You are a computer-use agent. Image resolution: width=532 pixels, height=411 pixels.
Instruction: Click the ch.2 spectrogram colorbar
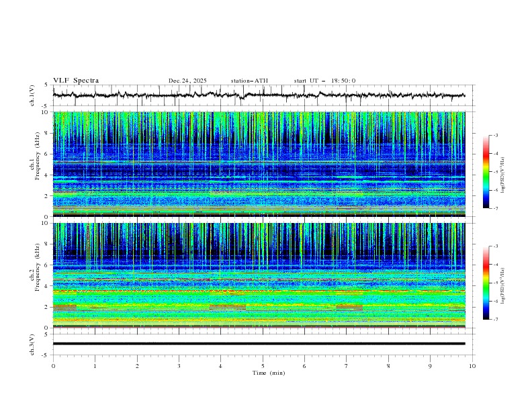(x=486, y=283)
